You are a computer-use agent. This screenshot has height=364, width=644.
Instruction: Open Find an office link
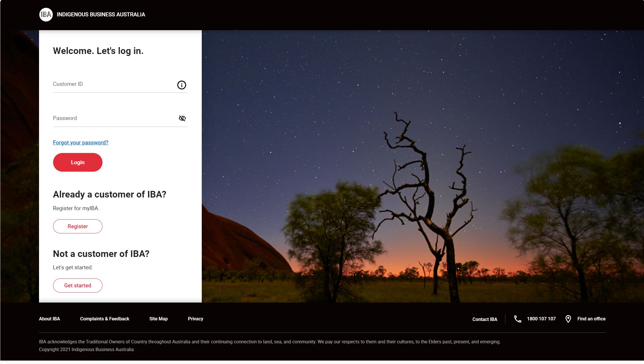coord(591,319)
